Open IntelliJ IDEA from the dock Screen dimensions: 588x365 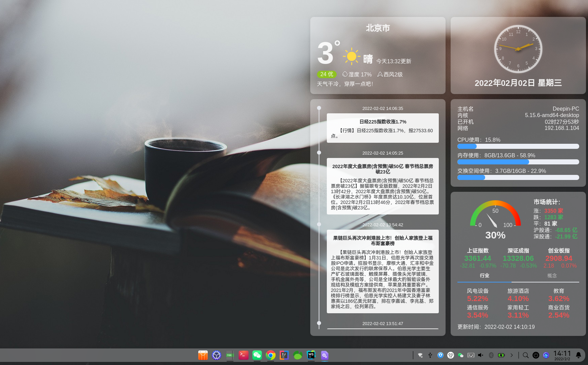tap(284, 355)
